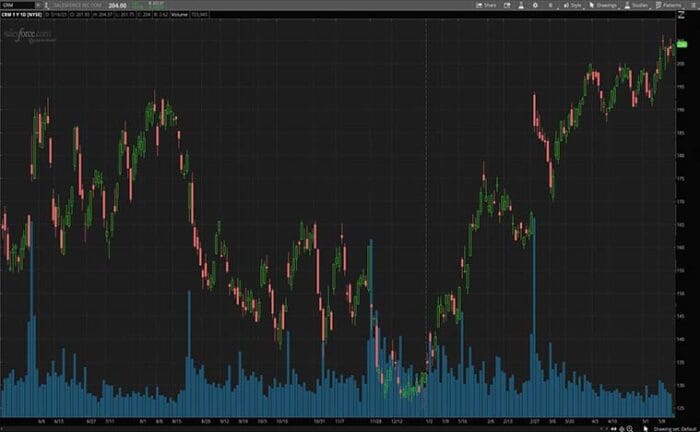This screenshot has height=432, width=700.
Task: Click the green last-price bubble on axis
Action: [x=682, y=44]
